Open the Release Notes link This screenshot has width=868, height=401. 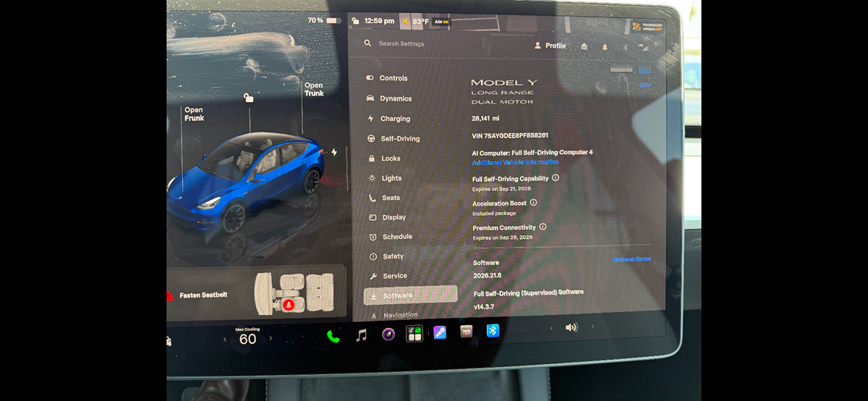point(632,259)
